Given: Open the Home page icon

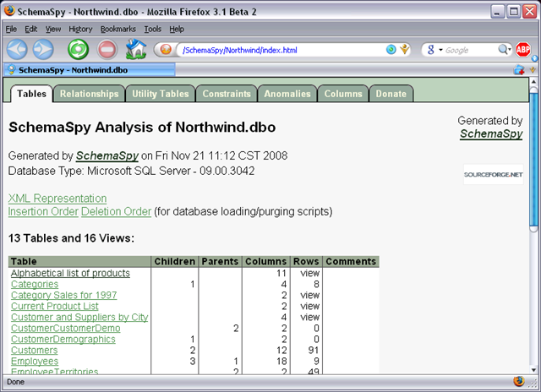Looking at the screenshot, I should click(135, 49).
